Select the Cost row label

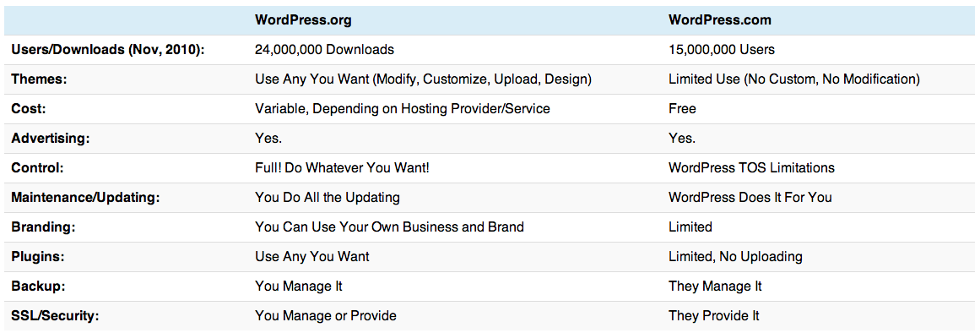pos(29,109)
